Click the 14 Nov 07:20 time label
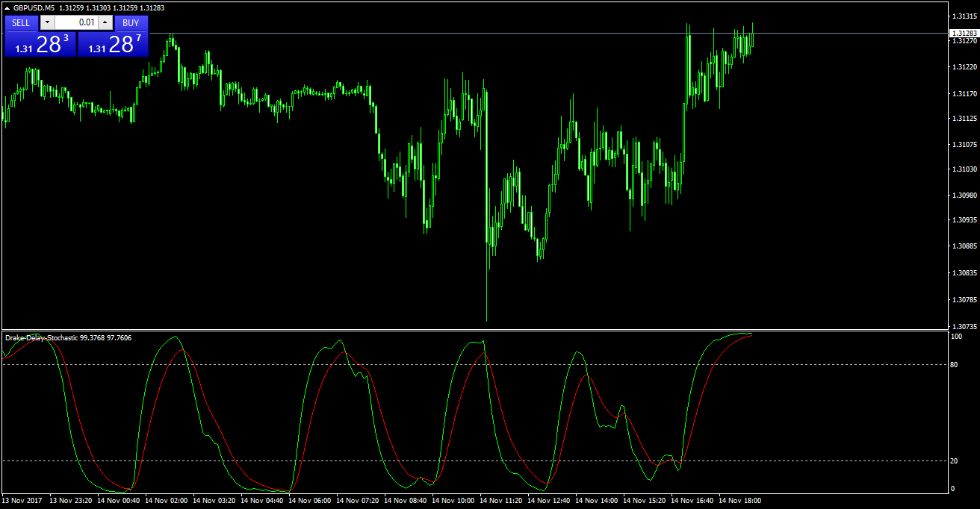Screen dimensions: 980x509 [x=358, y=501]
